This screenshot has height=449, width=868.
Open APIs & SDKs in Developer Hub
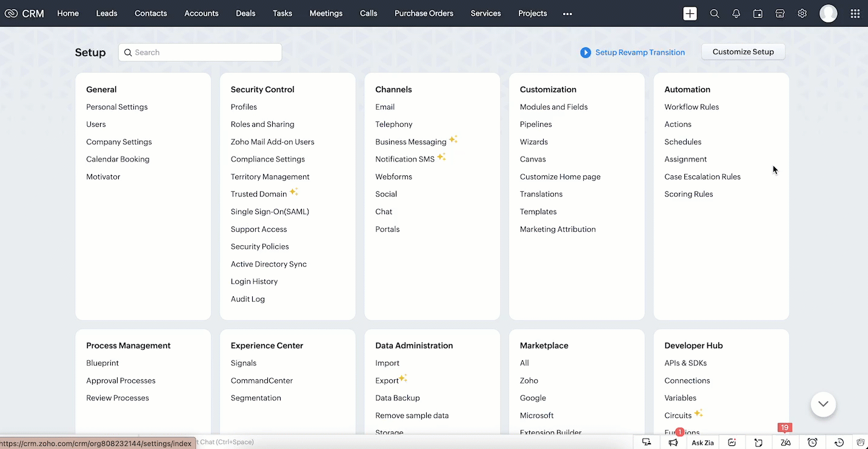pyautogui.click(x=686, y=363)
